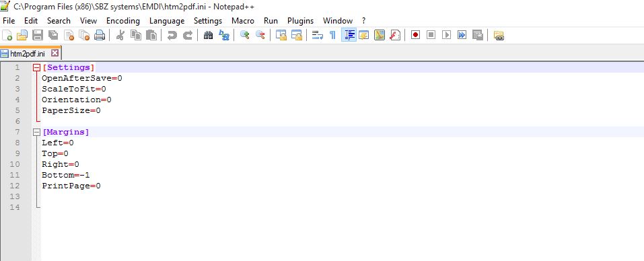Save the file with the Save icon
644x261 pixels.
point(38,35)
